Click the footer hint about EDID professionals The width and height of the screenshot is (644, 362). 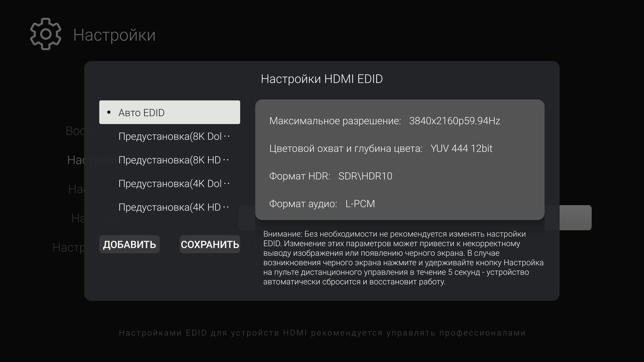coord(322,333)
